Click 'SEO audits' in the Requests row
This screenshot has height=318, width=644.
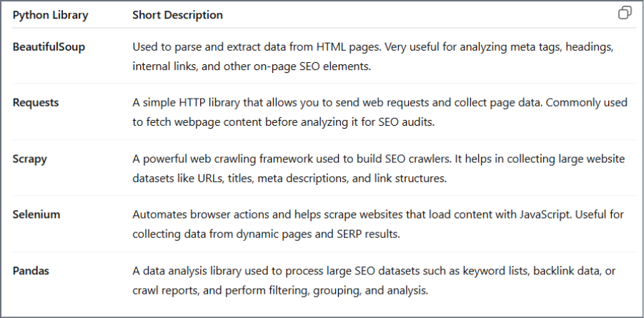coord(407,121)
